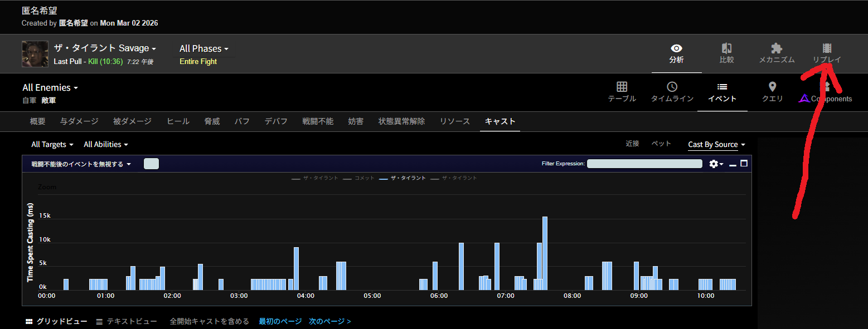Open the リプレイ film icon view
The height and width of the screenshot is (329, 868).
click(827, 53)
